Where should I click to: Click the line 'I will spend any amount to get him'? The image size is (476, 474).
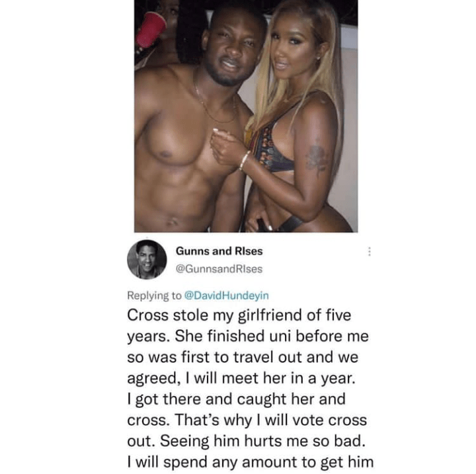pyautogui.click(x=250, y=462)
